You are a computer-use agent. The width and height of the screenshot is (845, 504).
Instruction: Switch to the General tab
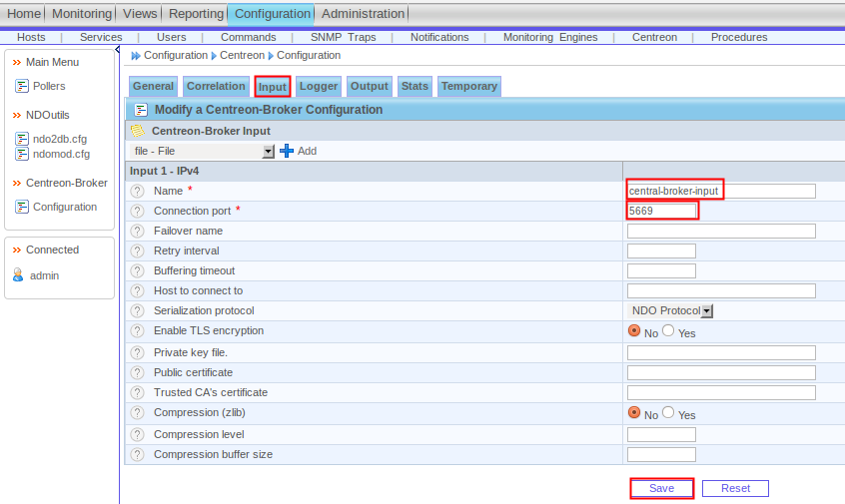click(x=153, y=86)
